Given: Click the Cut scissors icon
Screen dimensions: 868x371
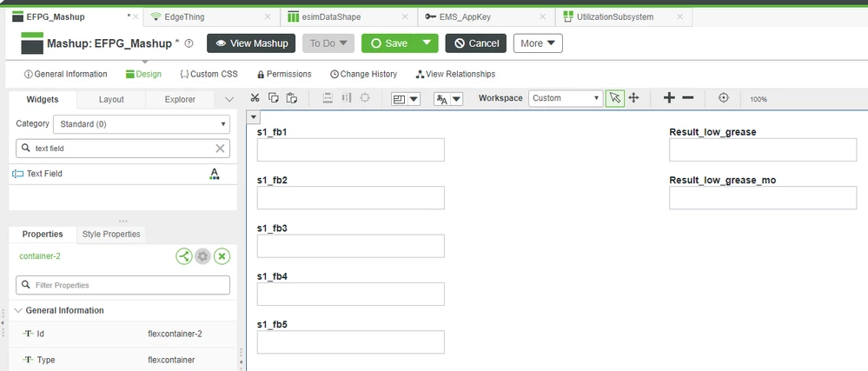Looking at the screenshot, I should [x=255, y=98].
